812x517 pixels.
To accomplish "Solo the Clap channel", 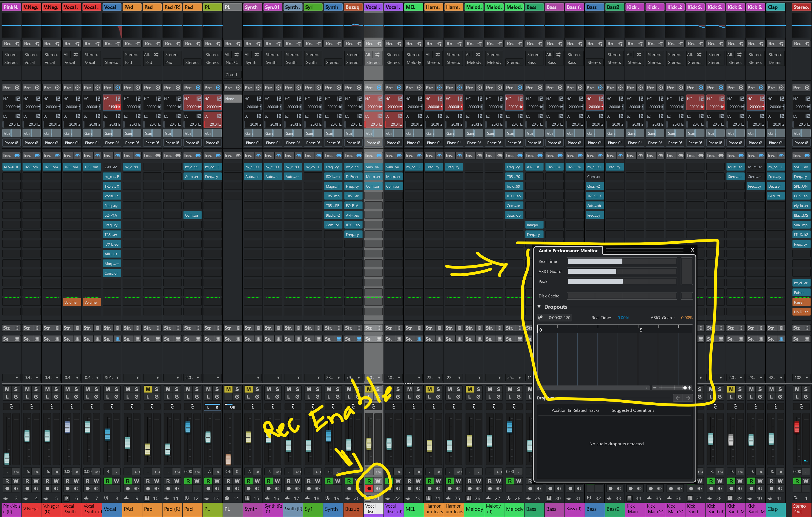I will pos(780,389).
